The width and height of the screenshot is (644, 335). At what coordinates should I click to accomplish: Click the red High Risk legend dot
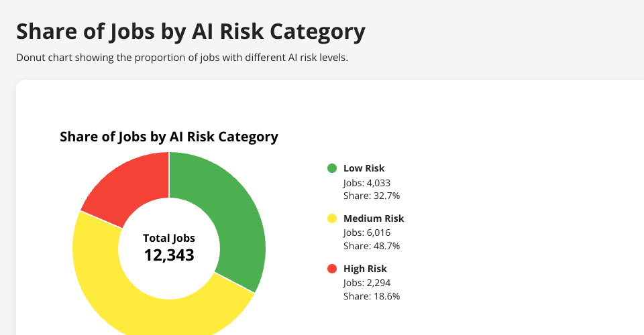point(331,269)
